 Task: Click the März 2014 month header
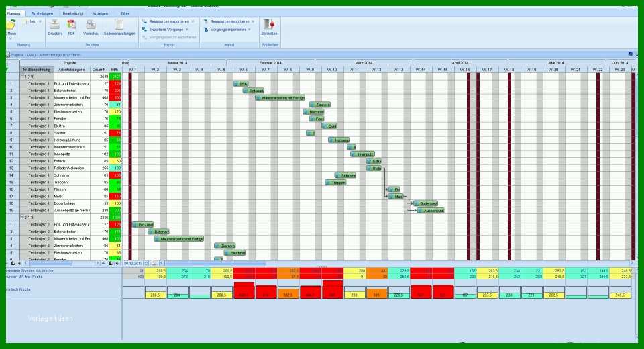click(364, 63)
